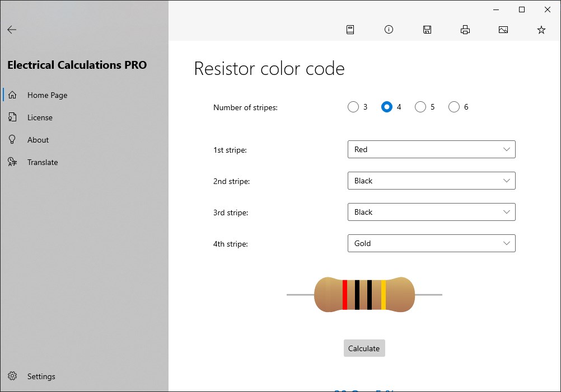This screenshot has height=392, width=561.
Task: Select the 3 stripes radio button
Action: tap(353, 107)
